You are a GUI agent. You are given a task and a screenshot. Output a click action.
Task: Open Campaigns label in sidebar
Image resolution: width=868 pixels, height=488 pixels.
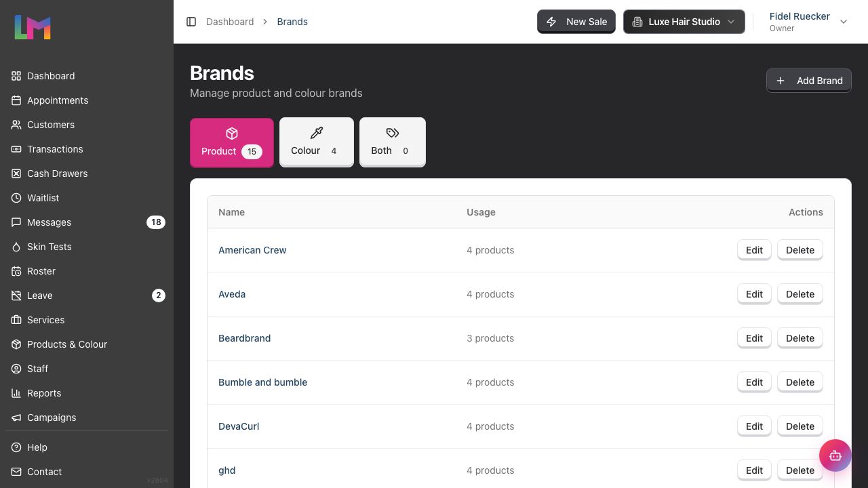click(52, 418)
